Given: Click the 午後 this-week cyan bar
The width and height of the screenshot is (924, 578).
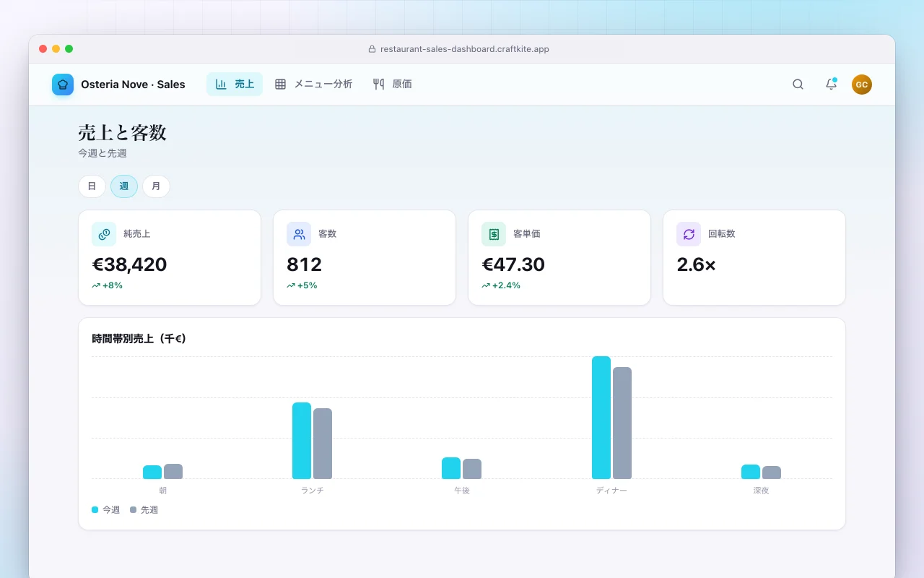Looking at the screenshot, I should [451, 468].
